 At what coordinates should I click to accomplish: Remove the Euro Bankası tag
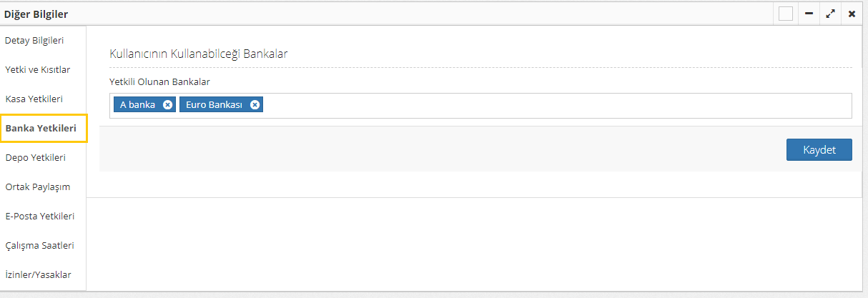(255, 105)
